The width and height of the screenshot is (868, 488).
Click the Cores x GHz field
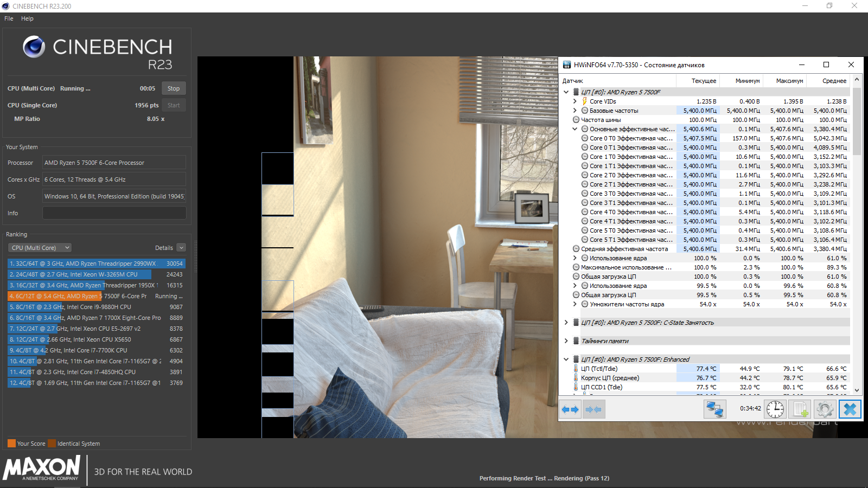tap(114, 179)
